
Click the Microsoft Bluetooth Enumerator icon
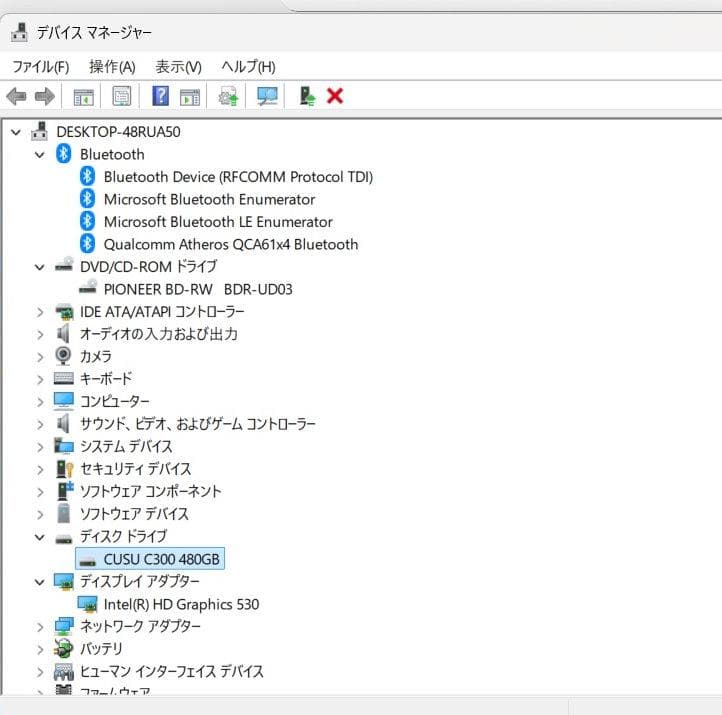(87, 199)
